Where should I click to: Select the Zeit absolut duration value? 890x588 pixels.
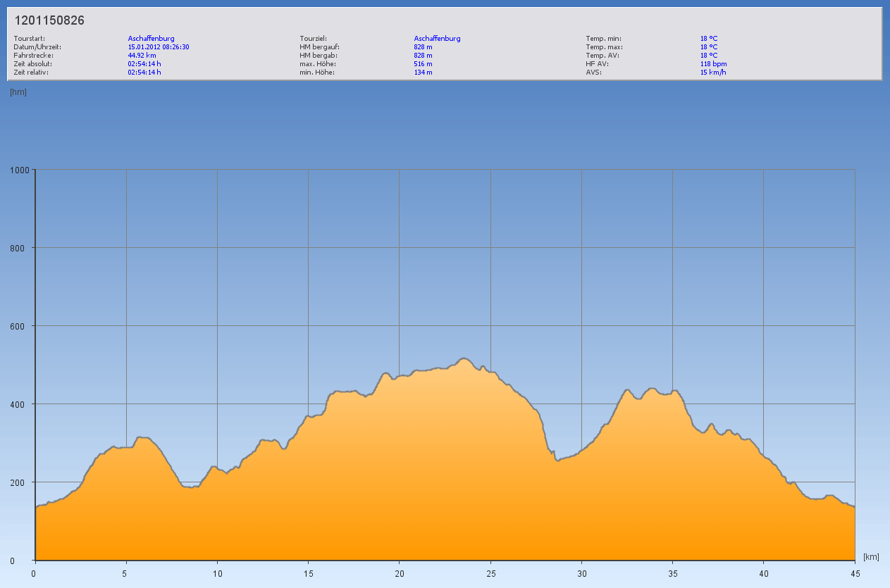144,63
